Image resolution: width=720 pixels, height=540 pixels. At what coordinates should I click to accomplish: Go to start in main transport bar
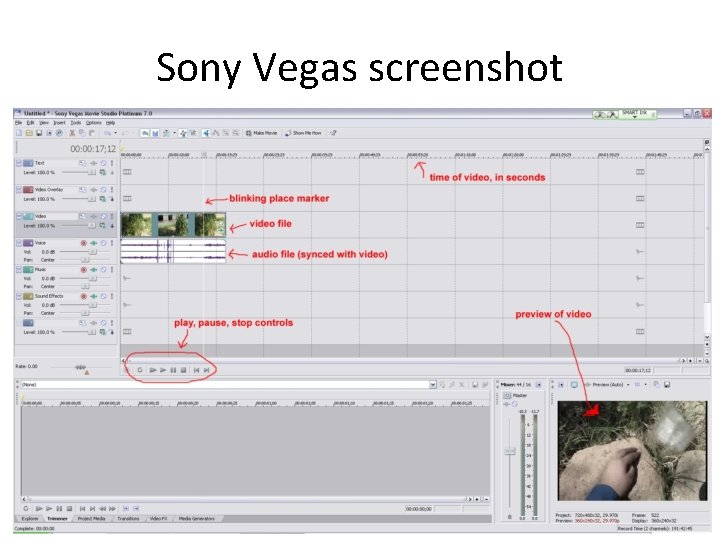[x=196, y=370]
